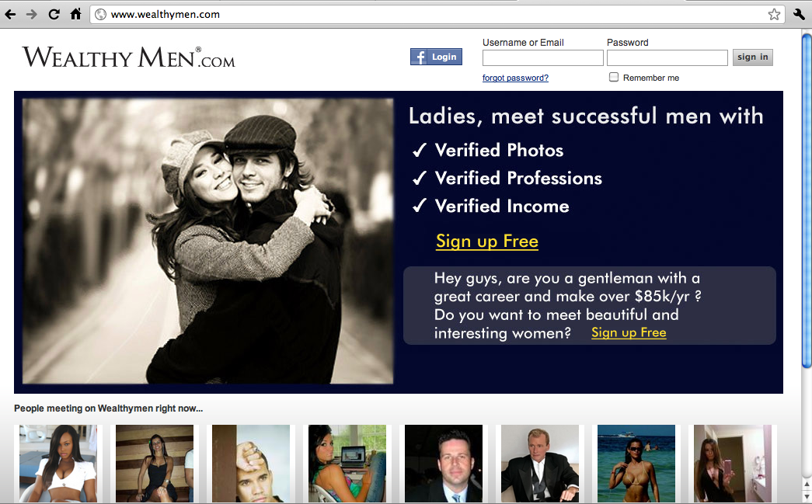Click the Username or Email field
This screenshot has height=504, width=812.
(x=542, y=58)
